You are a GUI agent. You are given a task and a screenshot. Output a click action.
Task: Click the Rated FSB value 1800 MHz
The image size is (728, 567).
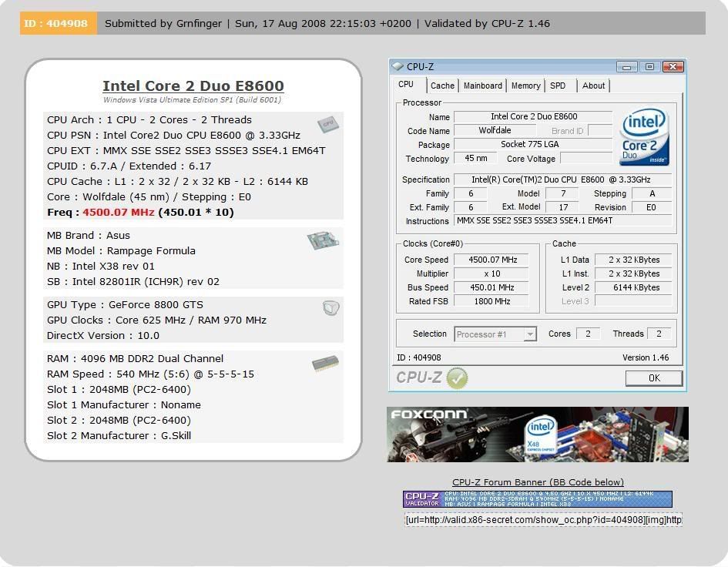[491, 301]
